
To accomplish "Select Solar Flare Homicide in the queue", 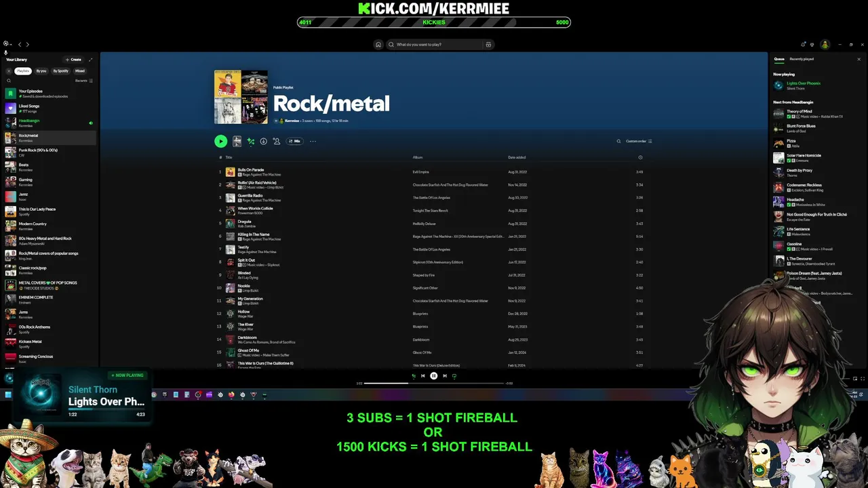I will click(x=817, y=158).
